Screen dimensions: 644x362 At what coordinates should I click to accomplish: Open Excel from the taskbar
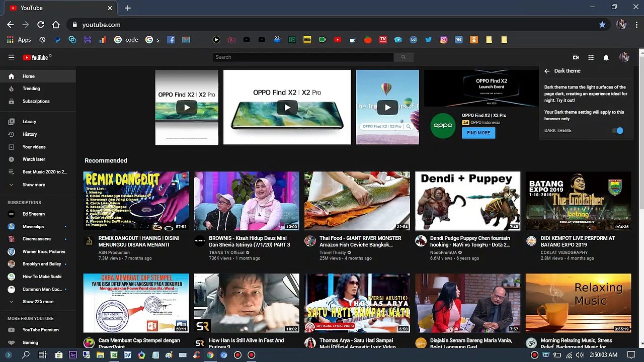[x=114, y=355]
